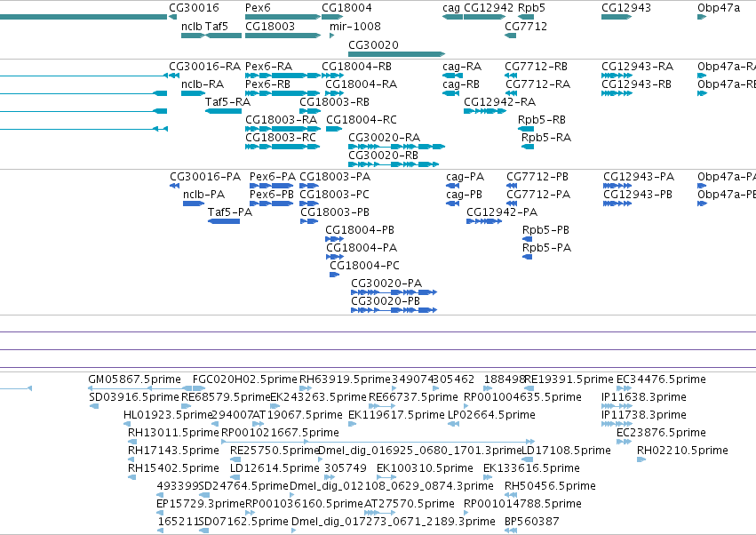Select transcript CG18004-RC
Screen dimensions: 756x535
click(362, 120)
